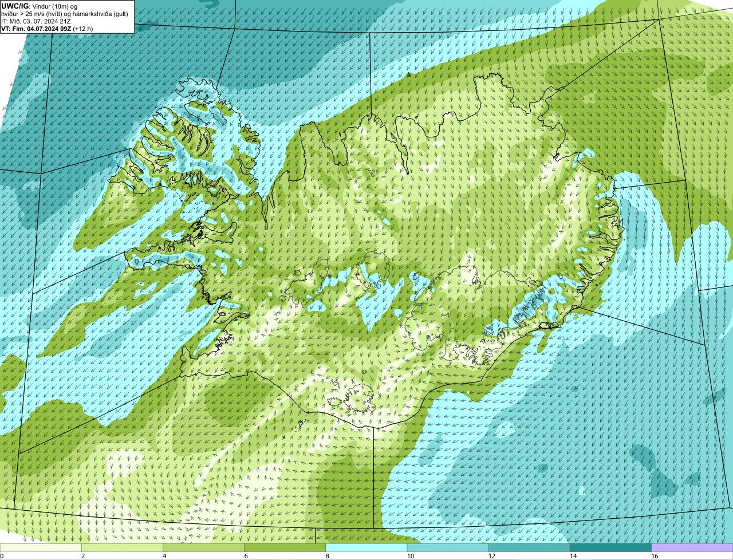Click the 14–16 m/s dark teal swatch

(x=611, y=547)
